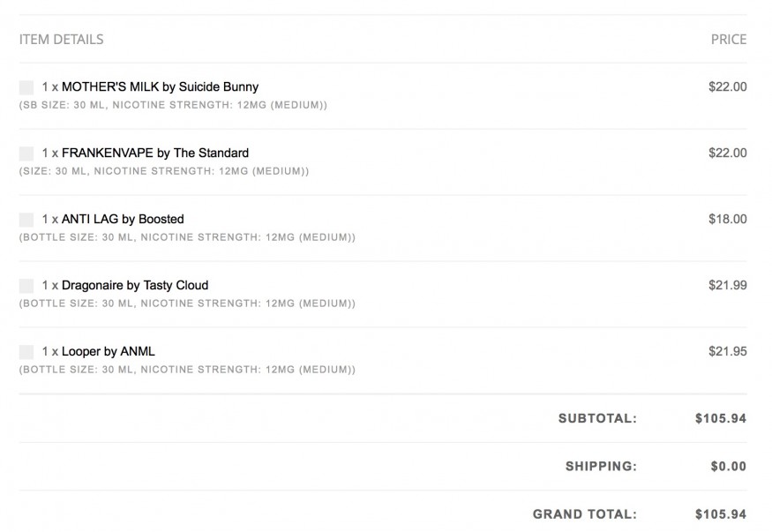772x532 pixels.
Task: Click the FRANKENVAPE product thumbnail
Action: pos(26,154)
